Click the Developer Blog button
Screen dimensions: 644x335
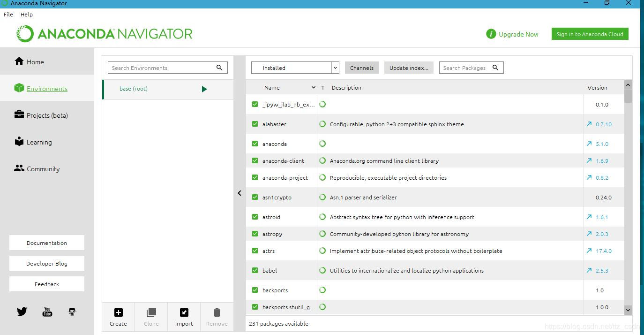coord(47,263)
